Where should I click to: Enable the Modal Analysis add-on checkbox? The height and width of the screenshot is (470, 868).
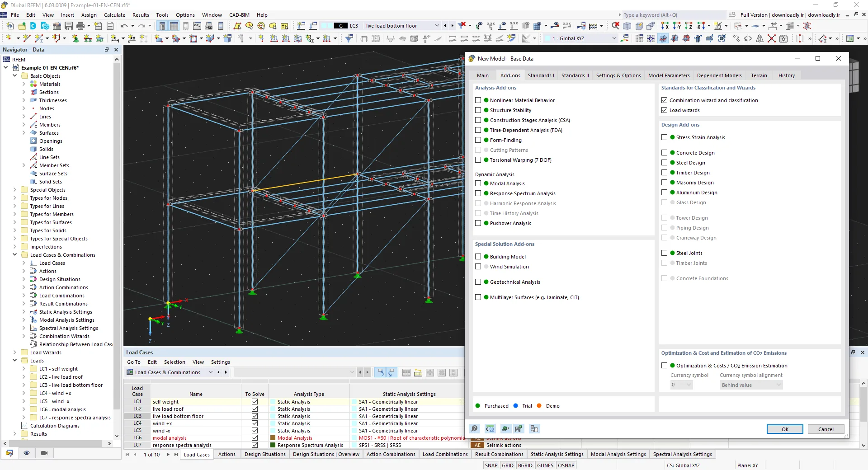pyautogui.click(x=478, y=183)
